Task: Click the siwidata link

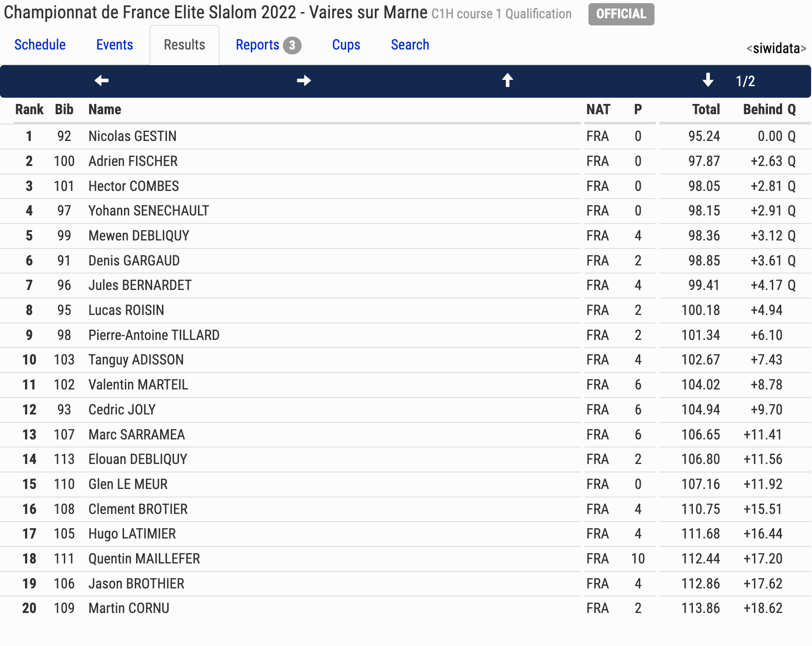Action: point(776,48)
